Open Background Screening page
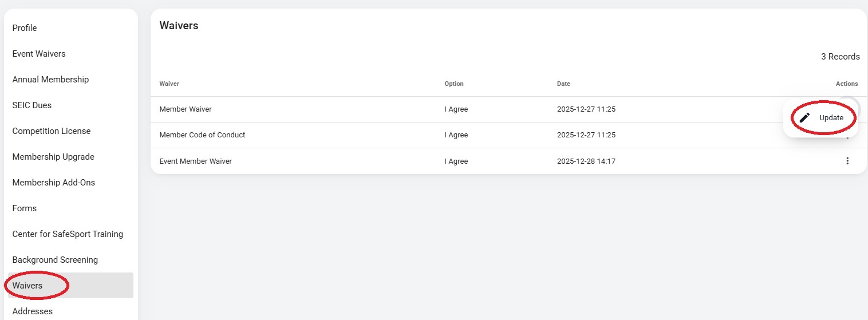This screenshot has width=868, height=320. (x=55, y=260)
